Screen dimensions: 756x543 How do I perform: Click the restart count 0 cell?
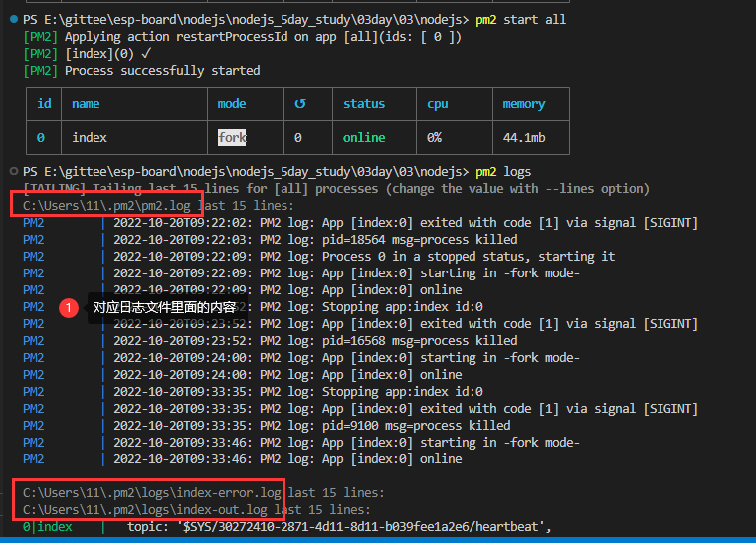(298, 138)
